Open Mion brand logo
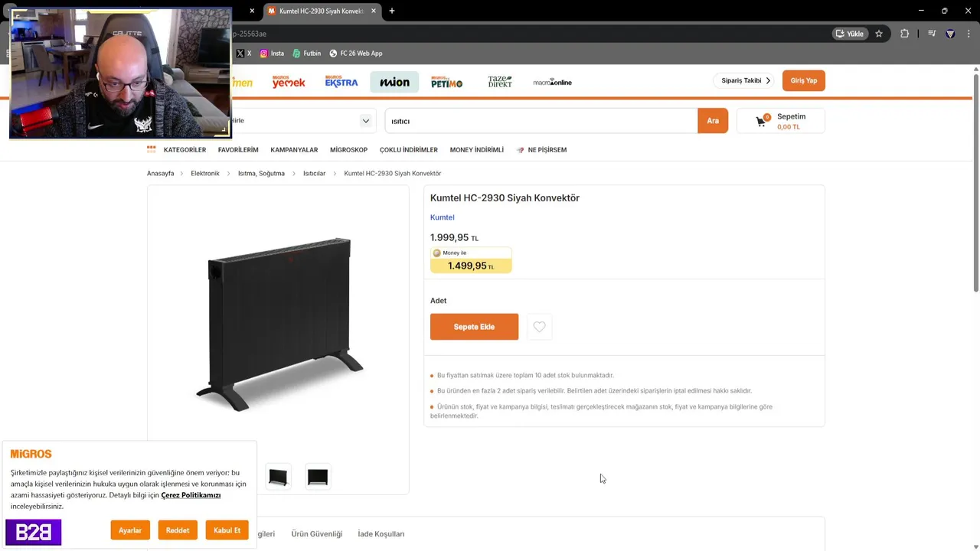Screen dimensions: 980x551 coord(394,82)
